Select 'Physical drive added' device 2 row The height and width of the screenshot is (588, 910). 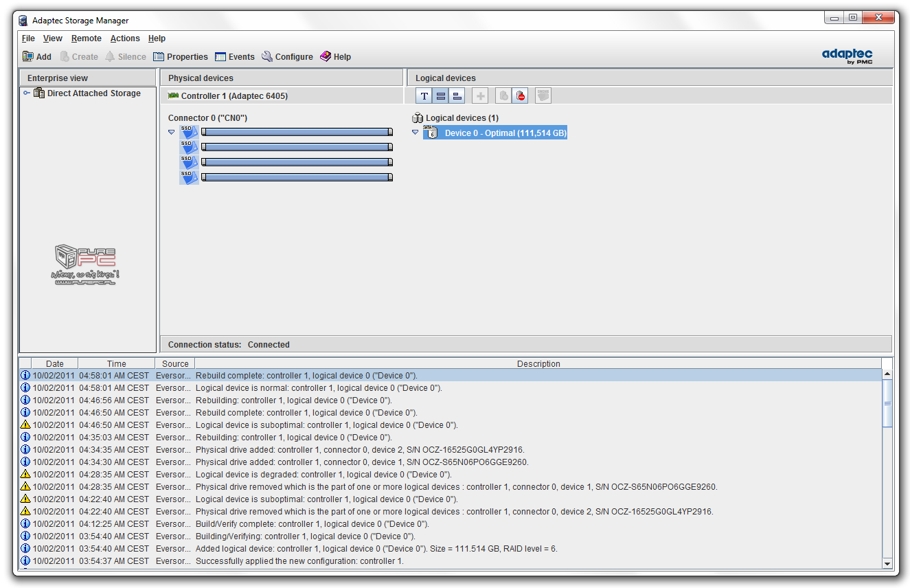pos(451,450)
